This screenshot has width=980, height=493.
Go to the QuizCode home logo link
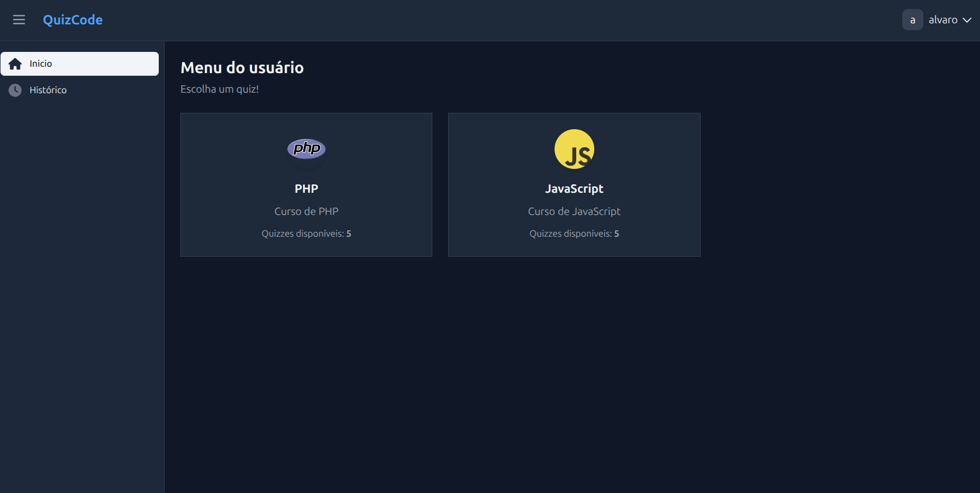click(x=72, y=20)
